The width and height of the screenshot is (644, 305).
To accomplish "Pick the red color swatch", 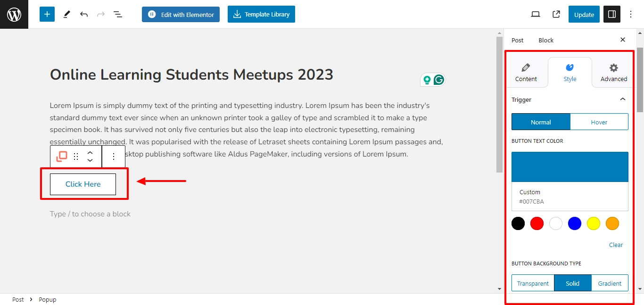I will coord(537,223).
